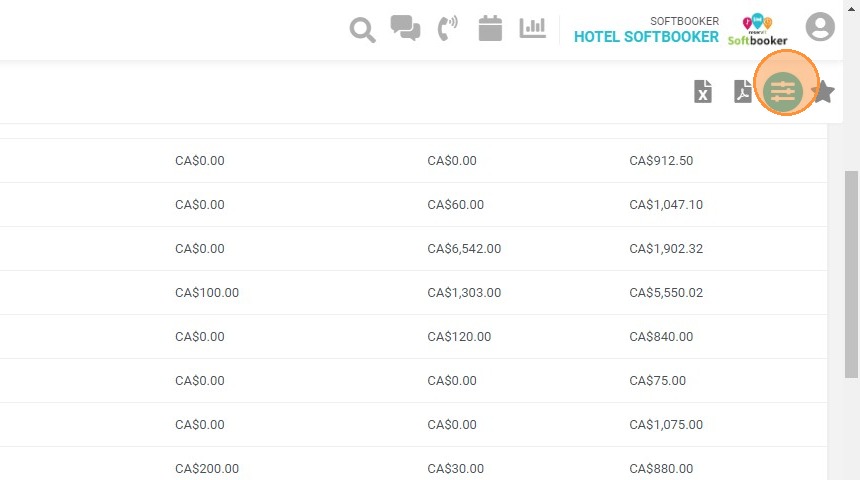This screenshot has width=860, height=480.
Task: Select the CA$840.00 cell
Action: tap(661, 336)
